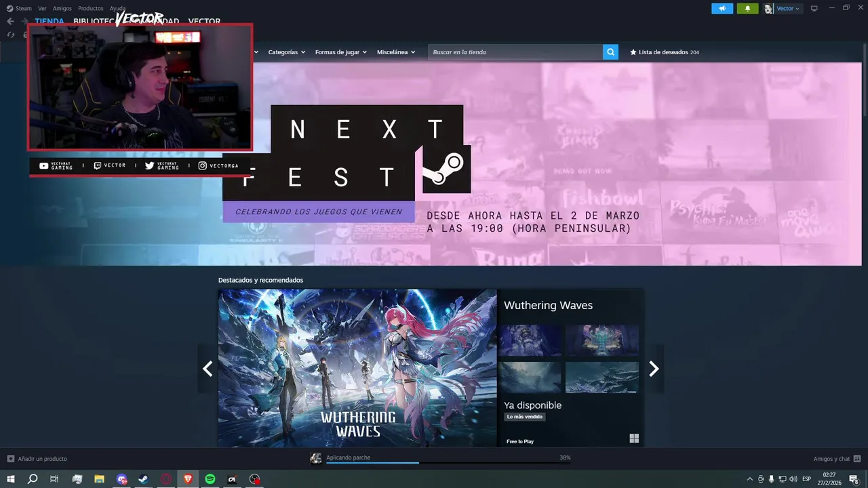Click Celebrando los juegos que vienen banner
868x488 pixels.
click(x=319, y=211)
